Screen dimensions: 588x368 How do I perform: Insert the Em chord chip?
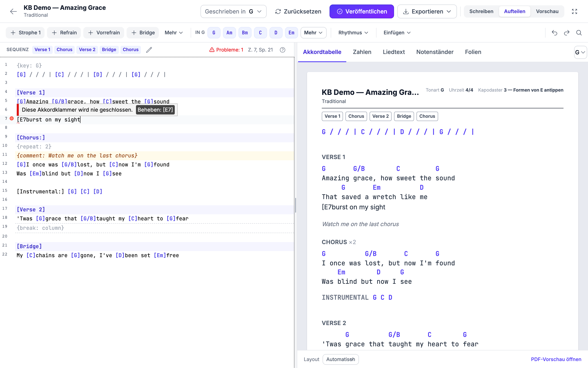(291, 33)
